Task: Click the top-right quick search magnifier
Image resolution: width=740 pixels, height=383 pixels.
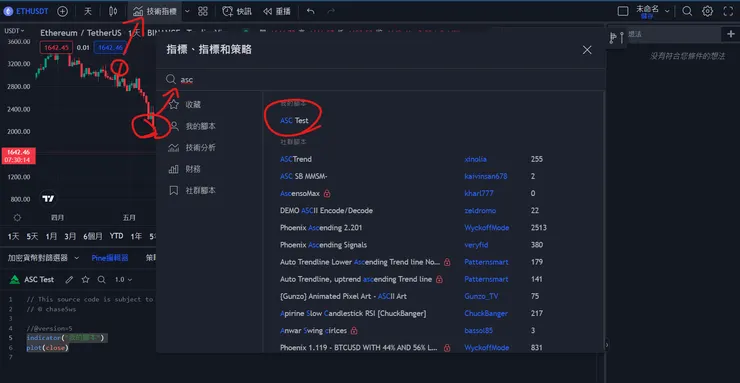Action: pyautogui.click(x=687, y=11)
